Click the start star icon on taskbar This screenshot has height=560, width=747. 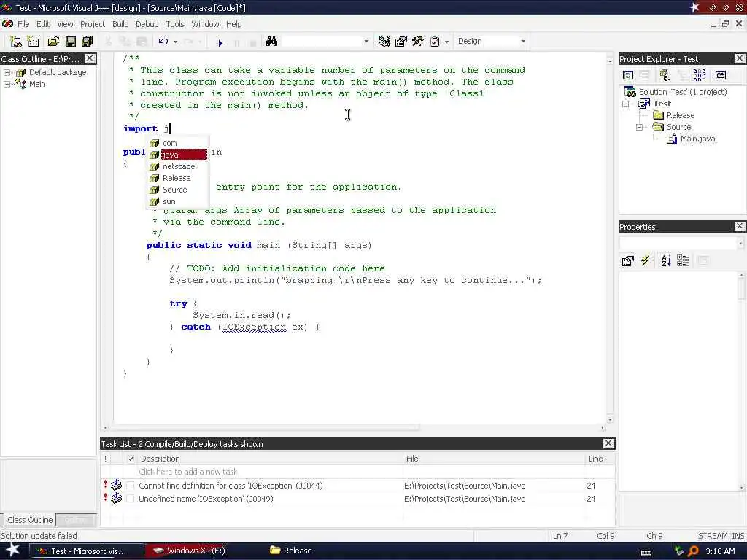13,551
